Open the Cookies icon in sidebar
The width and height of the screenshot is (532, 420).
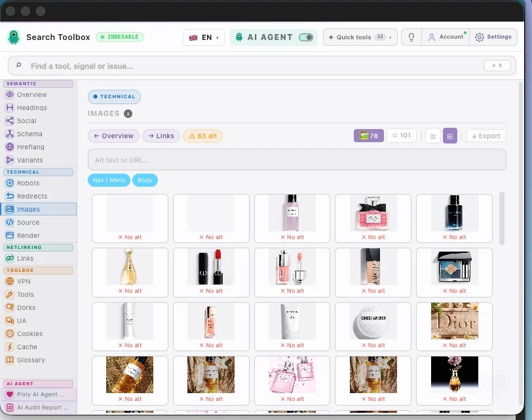click(x=10, y=334)
